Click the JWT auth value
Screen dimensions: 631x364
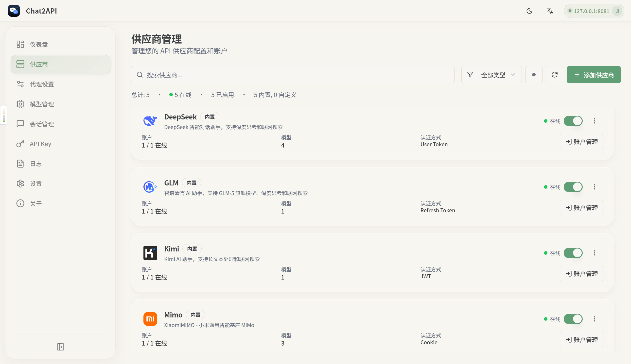(x=426, y=276)
